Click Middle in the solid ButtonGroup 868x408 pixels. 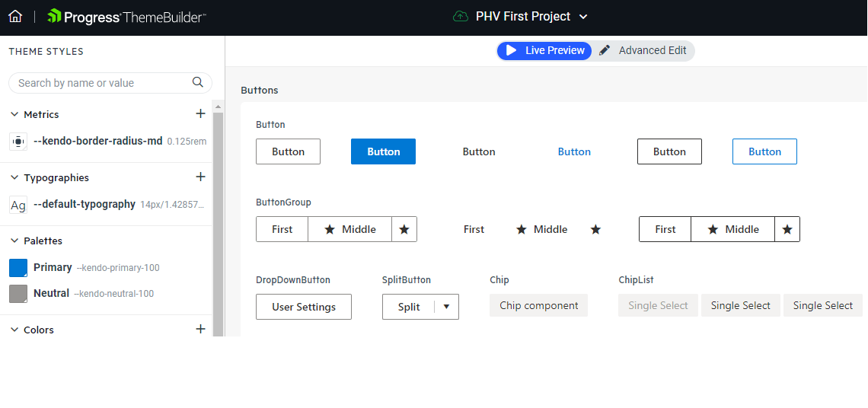[349, 229]
